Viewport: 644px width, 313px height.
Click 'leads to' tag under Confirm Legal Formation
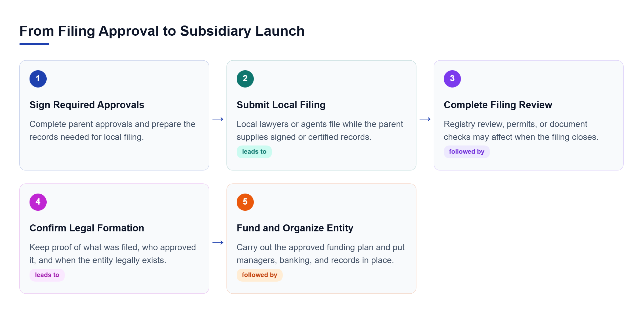pos(47,275)
